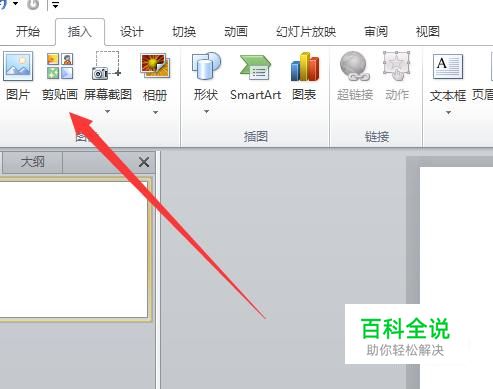Image resolution: width=493 pixels, height=389 pixels.
Task: Insert a picture from file
Action: 18,76
